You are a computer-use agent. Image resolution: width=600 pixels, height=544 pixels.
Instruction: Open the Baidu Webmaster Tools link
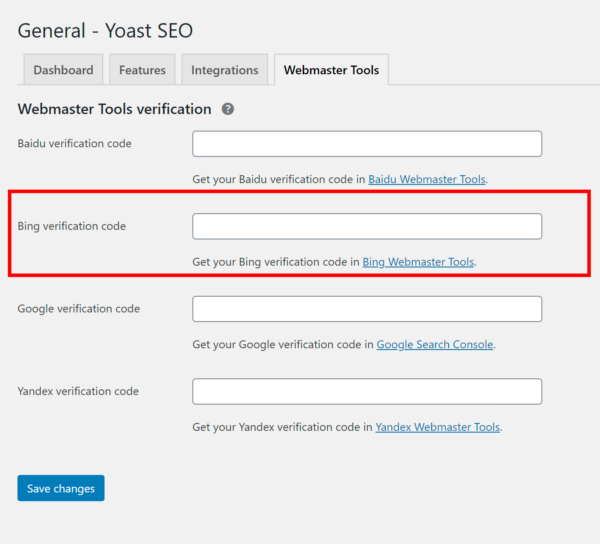coord(427,179)
